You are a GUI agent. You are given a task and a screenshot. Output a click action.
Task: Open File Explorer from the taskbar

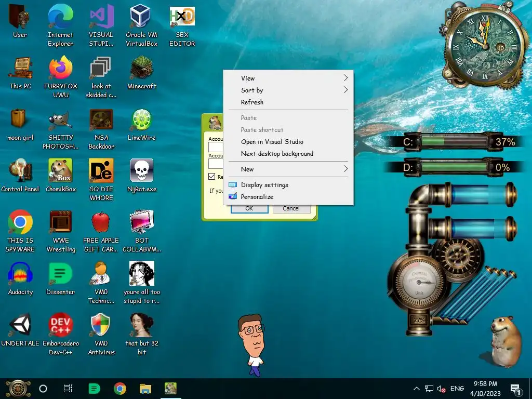coord(145,389)
